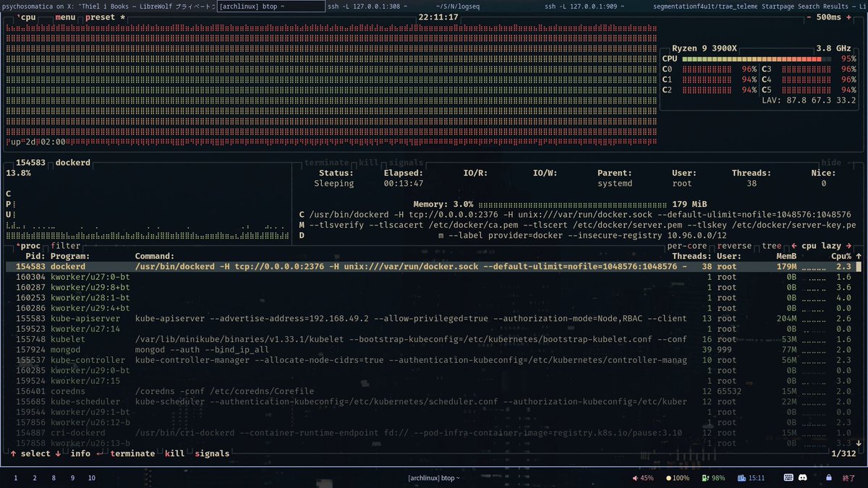The width and height of the screenshot is (868, 488).
Task: Click the down arrow next to select
Action: 58,453
